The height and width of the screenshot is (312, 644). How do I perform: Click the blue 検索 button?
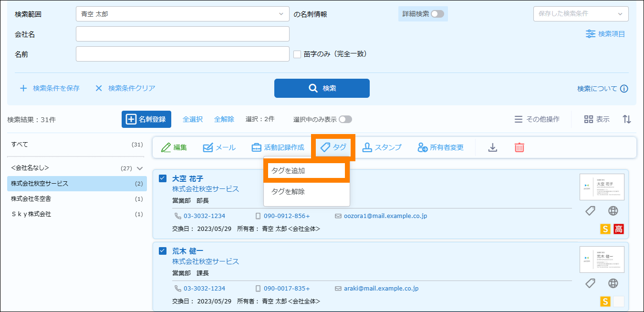(x=322, y=88)
